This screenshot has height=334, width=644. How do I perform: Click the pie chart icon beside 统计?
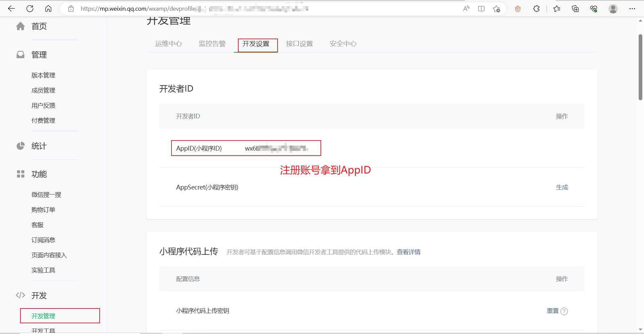pyautogui.click(x=20, y=146)
